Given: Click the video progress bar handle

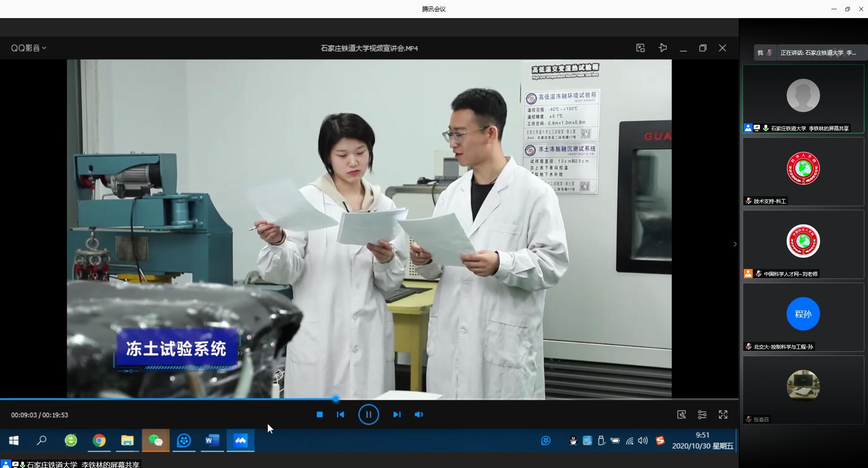Looking at the screenshot, I should tap(335, 399).
